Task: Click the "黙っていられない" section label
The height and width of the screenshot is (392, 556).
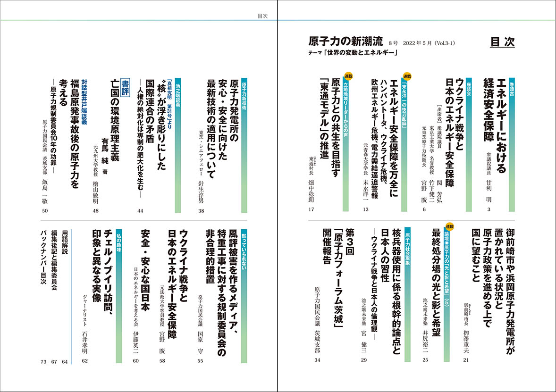Action: (x=244, y=251)
